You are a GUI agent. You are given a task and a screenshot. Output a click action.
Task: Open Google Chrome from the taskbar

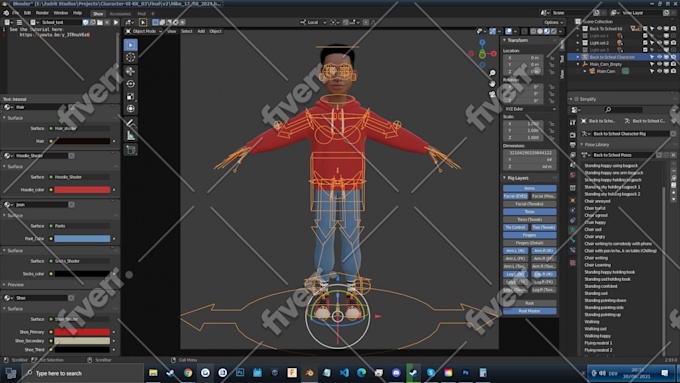(188, 373)
